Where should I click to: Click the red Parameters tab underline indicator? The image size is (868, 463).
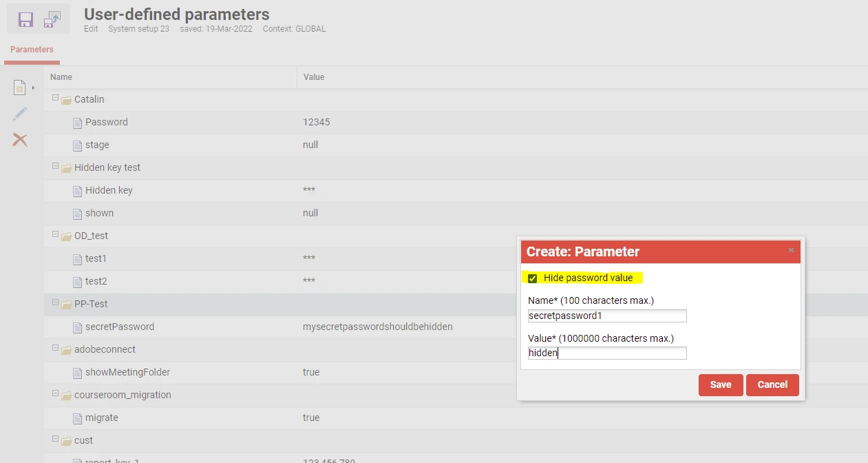[x=31, y=61]
